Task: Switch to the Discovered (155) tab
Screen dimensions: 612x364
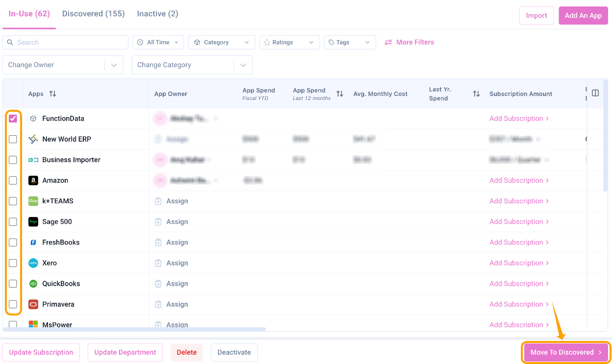Action: [x=94, y=14]
